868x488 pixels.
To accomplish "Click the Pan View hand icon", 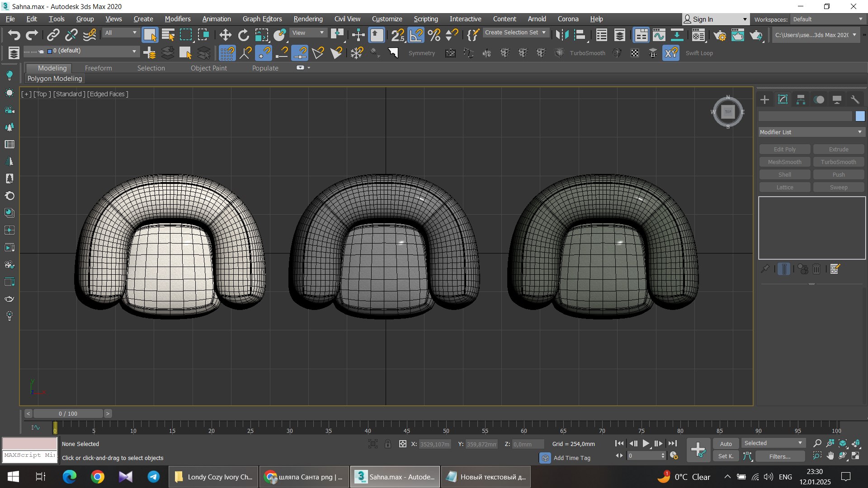I will coord(830,456).
